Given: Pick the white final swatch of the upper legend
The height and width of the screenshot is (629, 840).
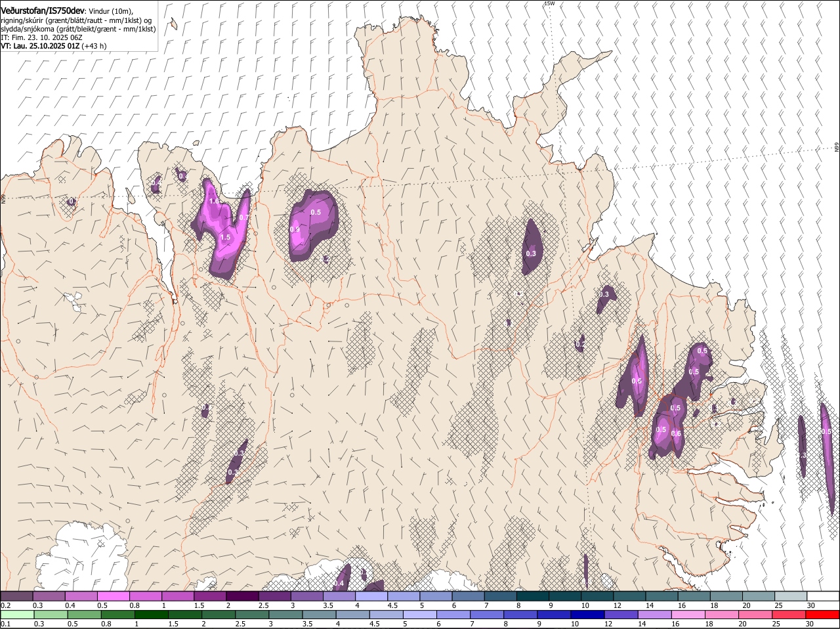Looking at the screenshot, I should [x=823, y=596].
